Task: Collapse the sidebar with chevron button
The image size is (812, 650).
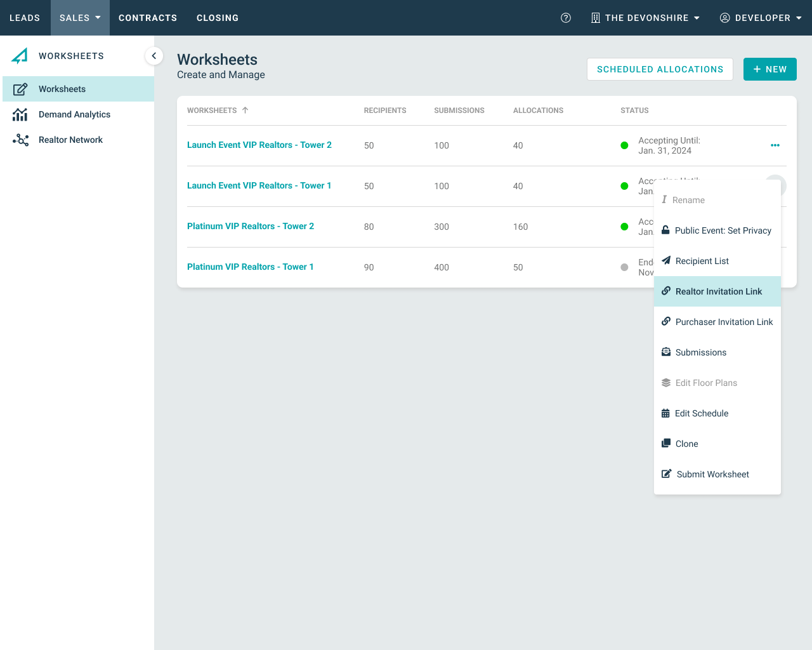Action: point(154,56)
